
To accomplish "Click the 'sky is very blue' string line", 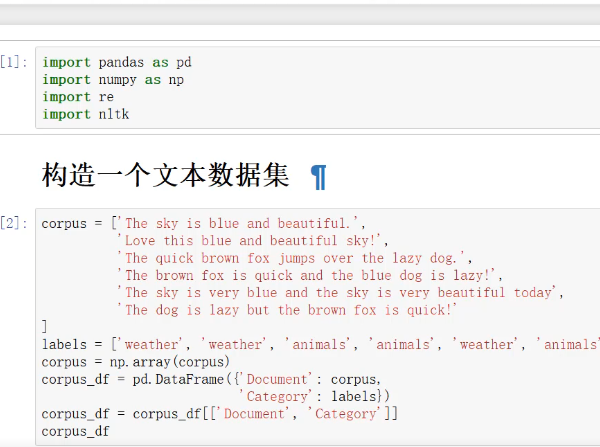I will pyautogui.click(x=338, y=292).
